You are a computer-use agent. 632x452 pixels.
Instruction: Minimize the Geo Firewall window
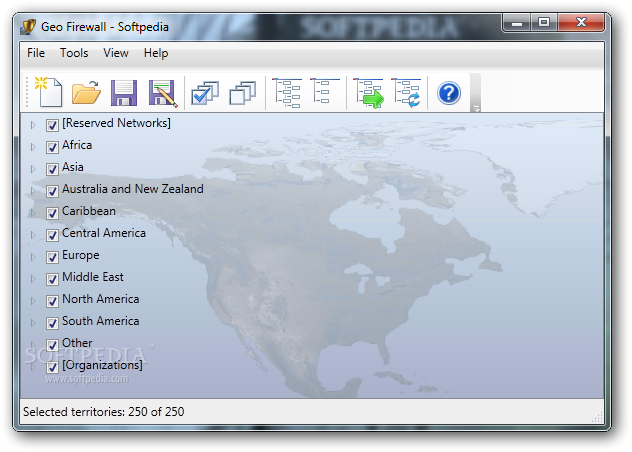coord(517,22)
